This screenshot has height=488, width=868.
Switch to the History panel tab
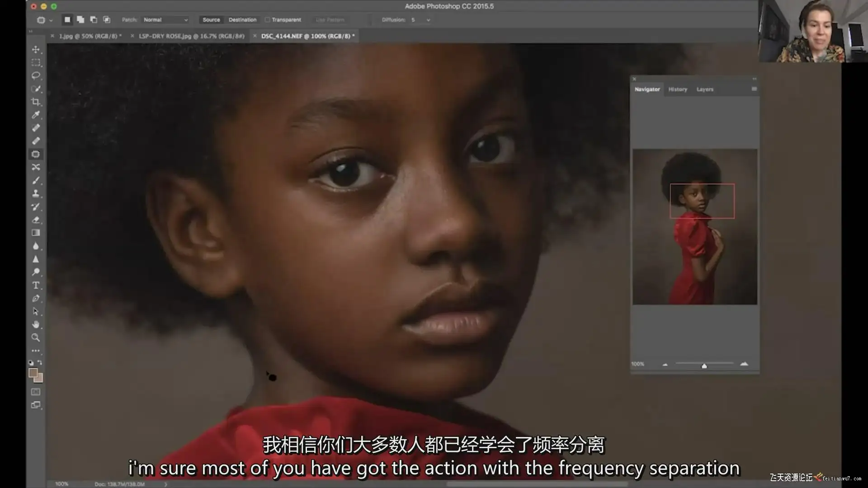(678, 89)
